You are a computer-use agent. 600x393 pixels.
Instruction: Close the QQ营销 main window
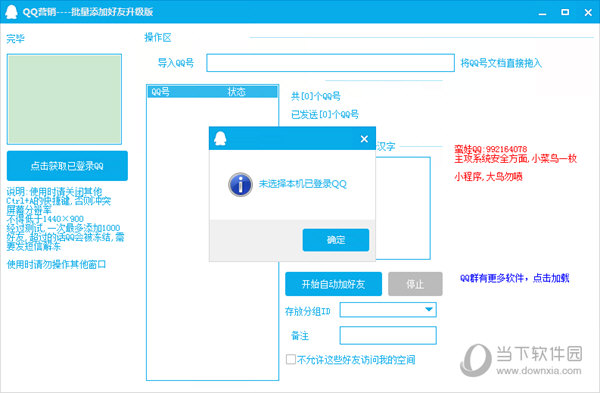tap(588, 13)
